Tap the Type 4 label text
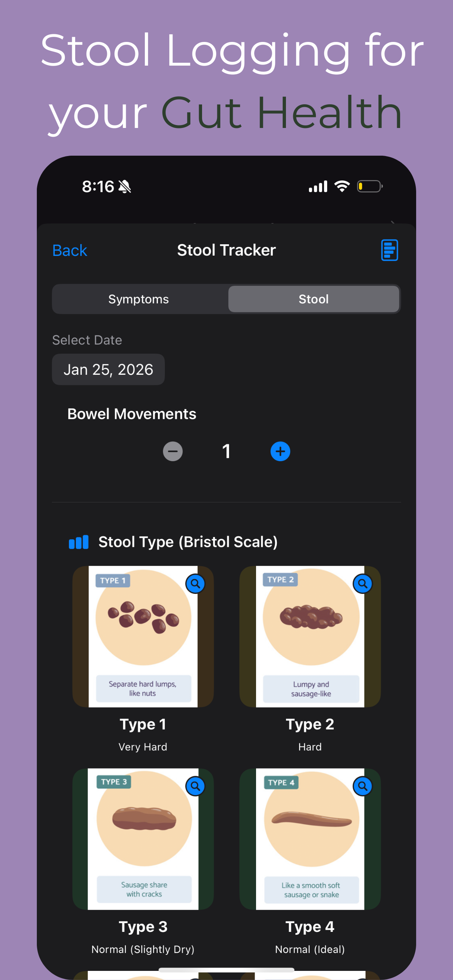This screenshot has width=453, height=980. (310, 927)
